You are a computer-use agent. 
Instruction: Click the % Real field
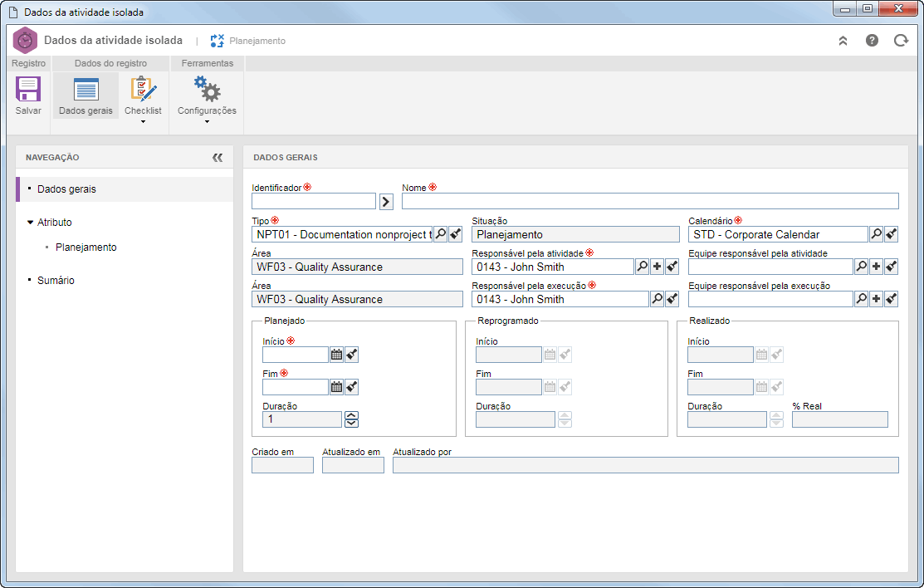click(839, 419)
